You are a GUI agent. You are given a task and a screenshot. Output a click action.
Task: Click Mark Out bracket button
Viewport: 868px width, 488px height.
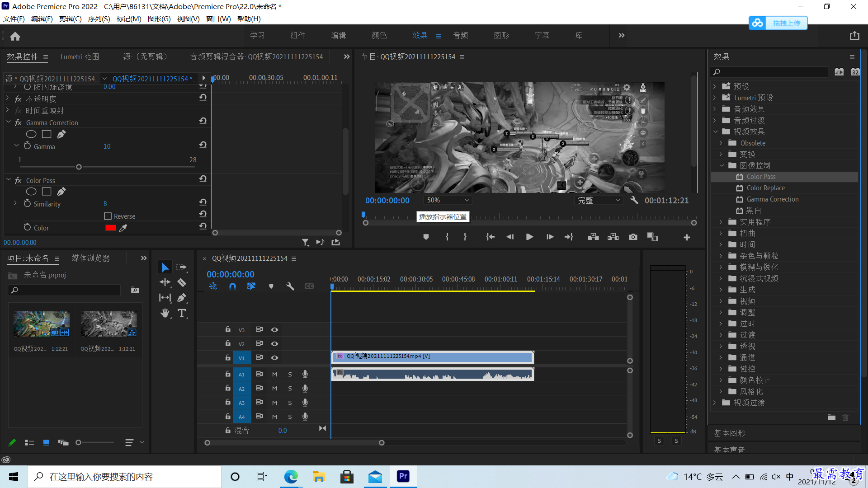[x=465, y=237]
